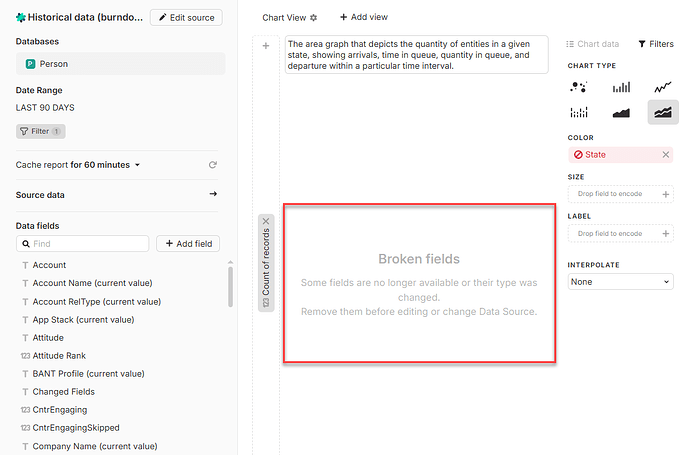This screenshot has height=455, width=690.
Task: Add a new view
Action: (x=363, y=17)
